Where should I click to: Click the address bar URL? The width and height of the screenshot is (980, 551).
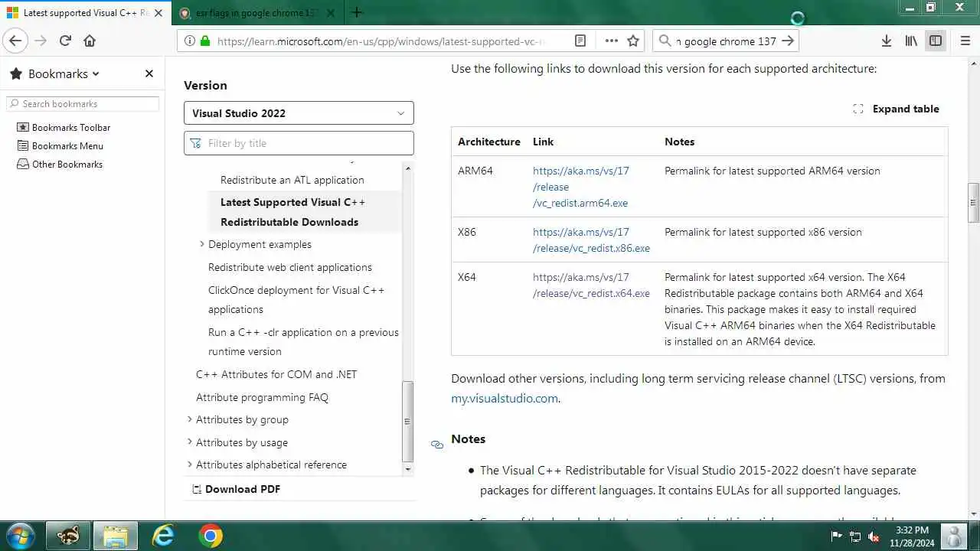point(381,41)
